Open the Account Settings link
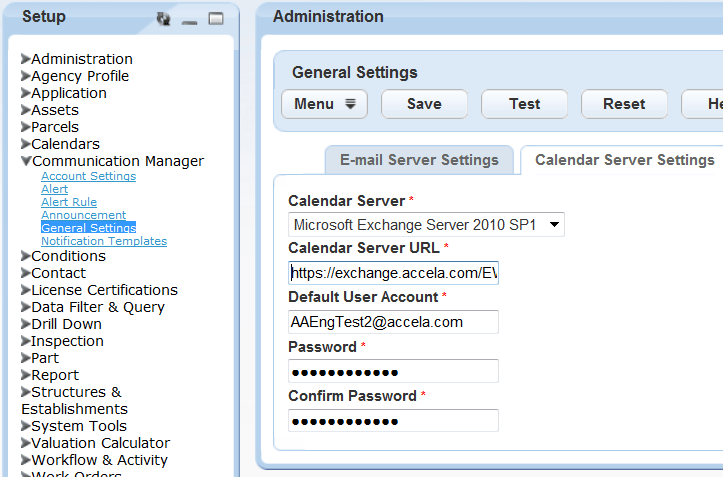The height and width of the screenshot is (477, 723). click(88, 176)
